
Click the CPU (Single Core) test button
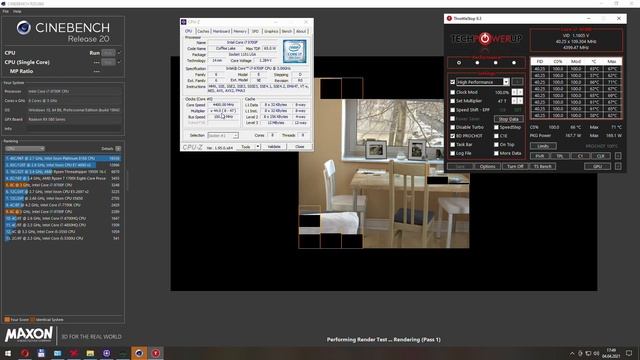click(x=108, y=62)
